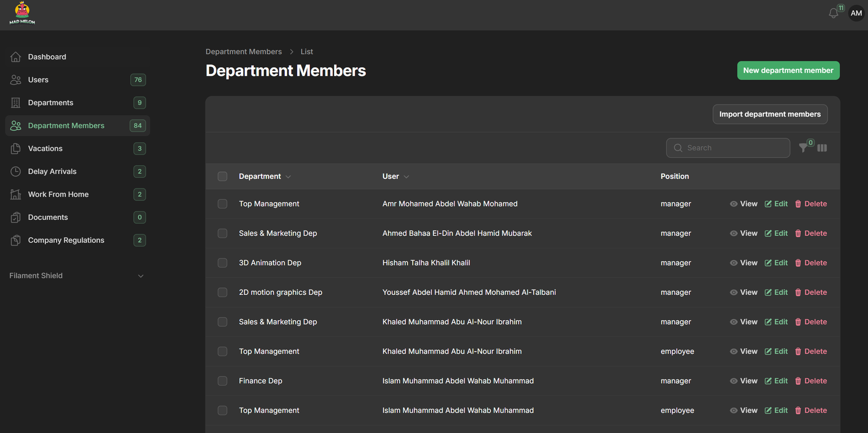
Task: Tick the checkbox for Finance Dep row
Action: click(222, 381)
